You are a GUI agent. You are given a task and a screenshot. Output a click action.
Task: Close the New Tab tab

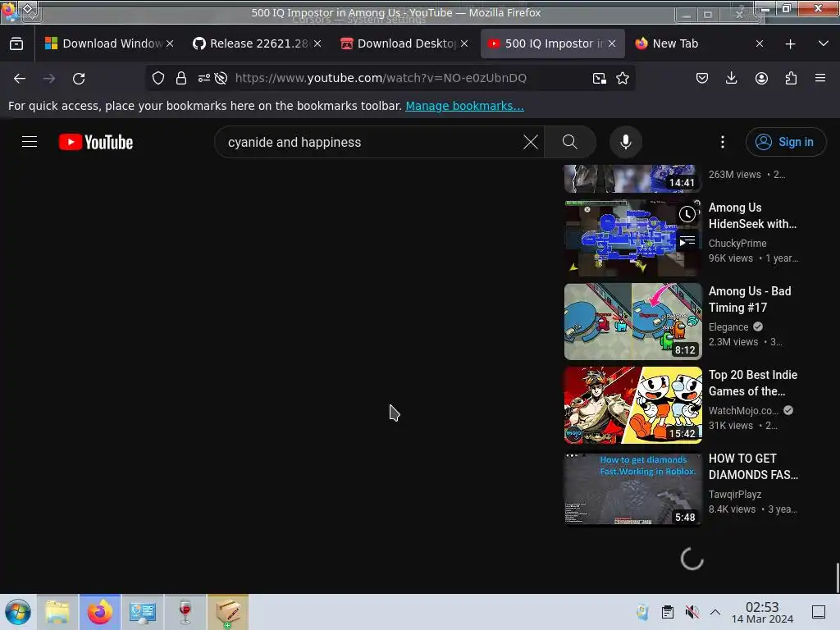(x=760, y=43)
